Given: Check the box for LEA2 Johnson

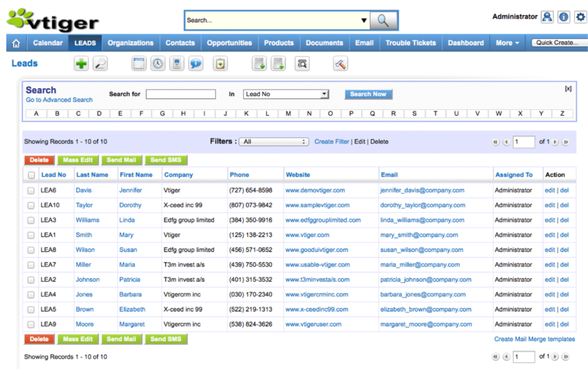Looking at the screenshot, I should pos(31,280).
